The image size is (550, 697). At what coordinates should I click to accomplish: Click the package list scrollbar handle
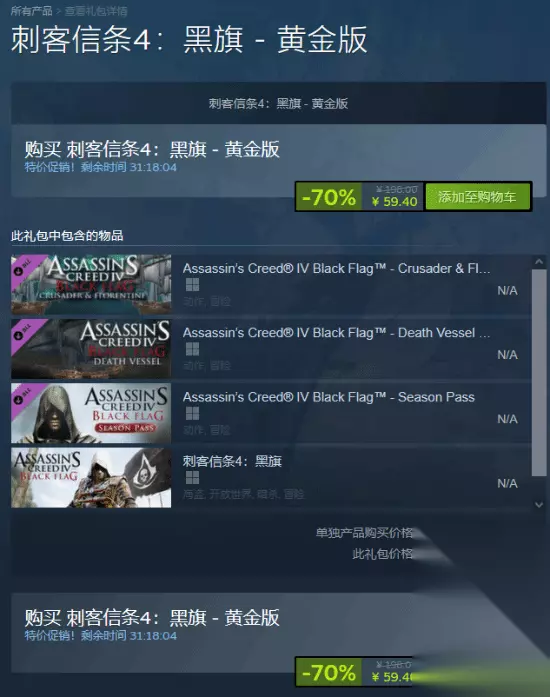539,373
